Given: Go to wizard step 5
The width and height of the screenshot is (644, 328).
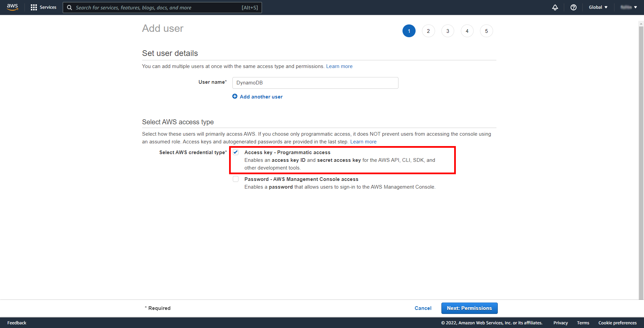Looking at the screenshot, I should tap(487, 31).
